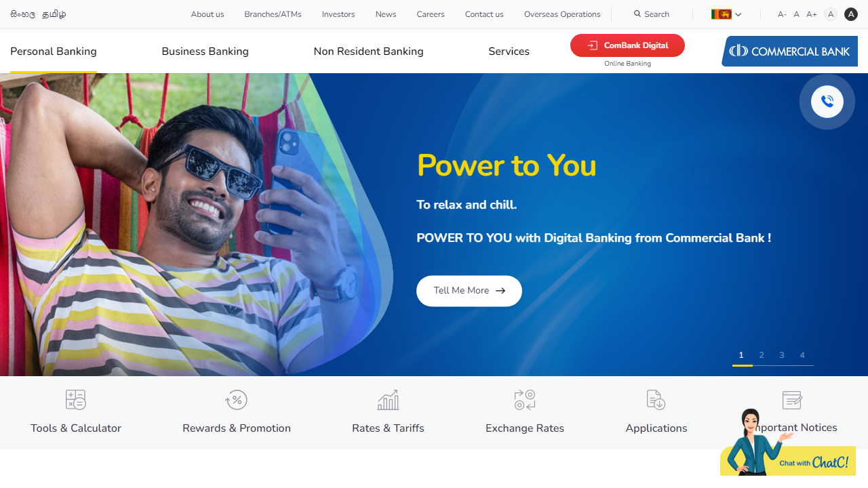Image resolution: width=868 pixels, height=488 pixels.
Task: Open the Chat with ChatC assistant
Action: click(x=788, y=444)
